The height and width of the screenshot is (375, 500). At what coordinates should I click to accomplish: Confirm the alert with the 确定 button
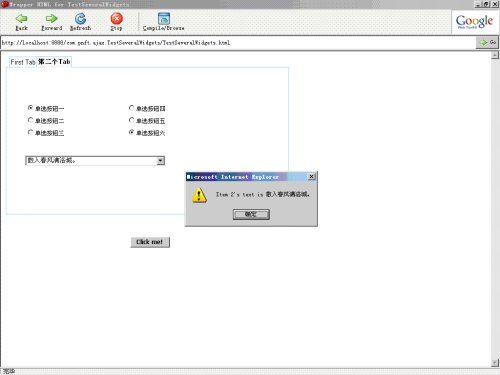[x=251, y=214]
